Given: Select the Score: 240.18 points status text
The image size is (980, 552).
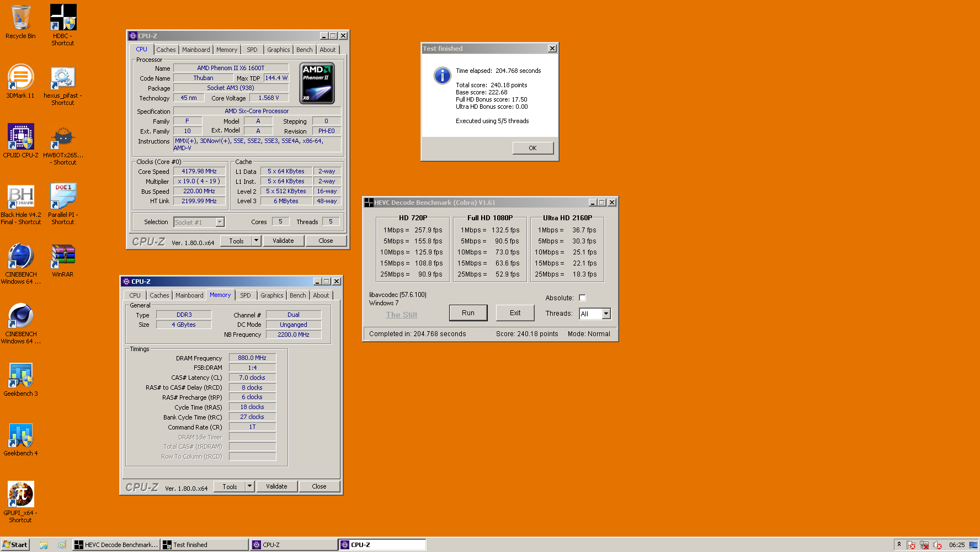Looking at the screenshot, I should (x=527, y=334).
